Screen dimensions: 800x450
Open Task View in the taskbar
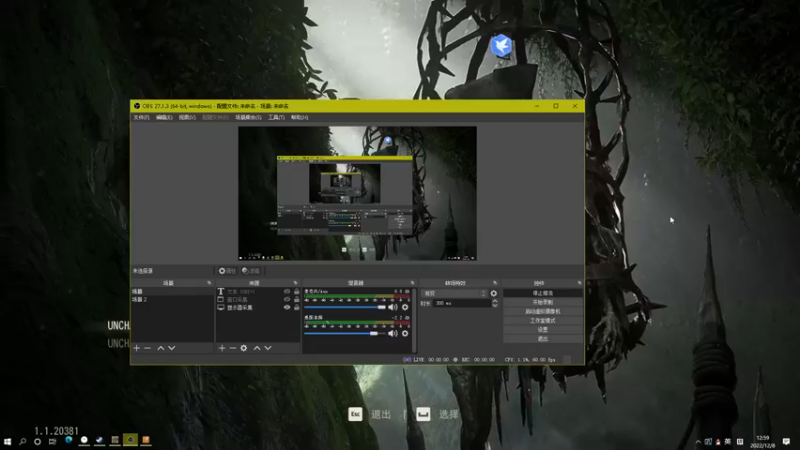click(x=53, y=441)
